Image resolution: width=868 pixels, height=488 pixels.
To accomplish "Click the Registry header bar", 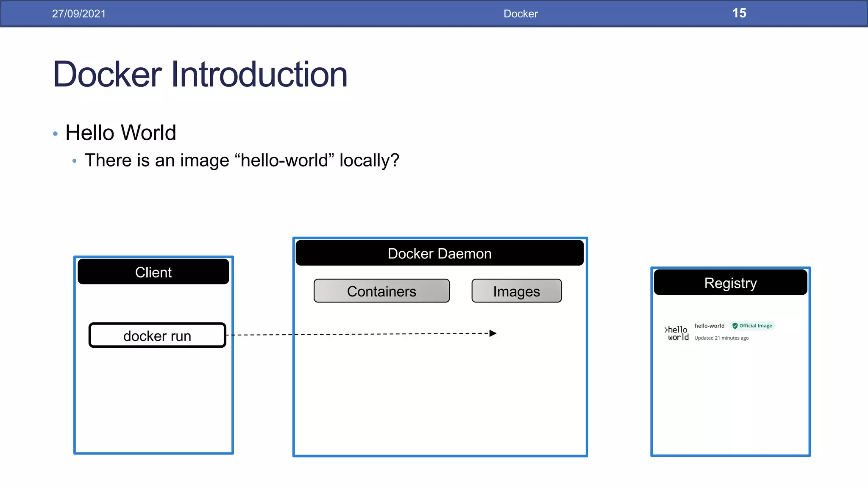I will [730, 283].
